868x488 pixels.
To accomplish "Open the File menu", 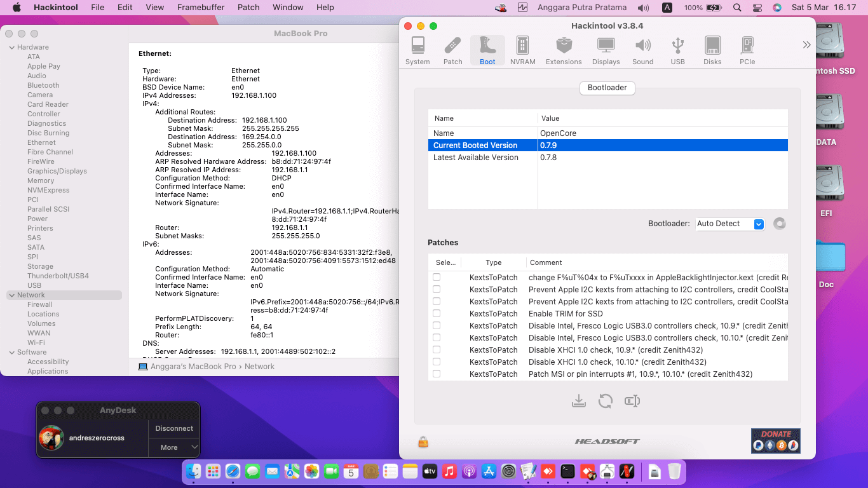I will pos(97,8).
